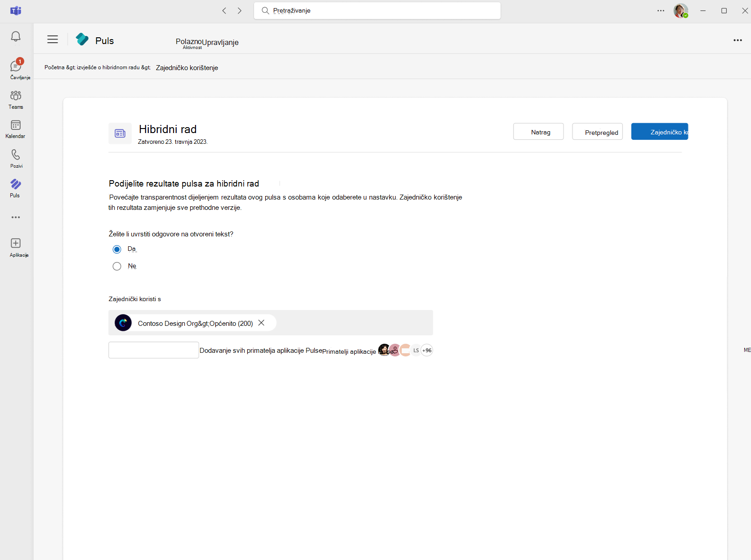The height and width of the screenshot is (560, 751).
Task: Click the back navigation arrow
Action: pos(224,10)
